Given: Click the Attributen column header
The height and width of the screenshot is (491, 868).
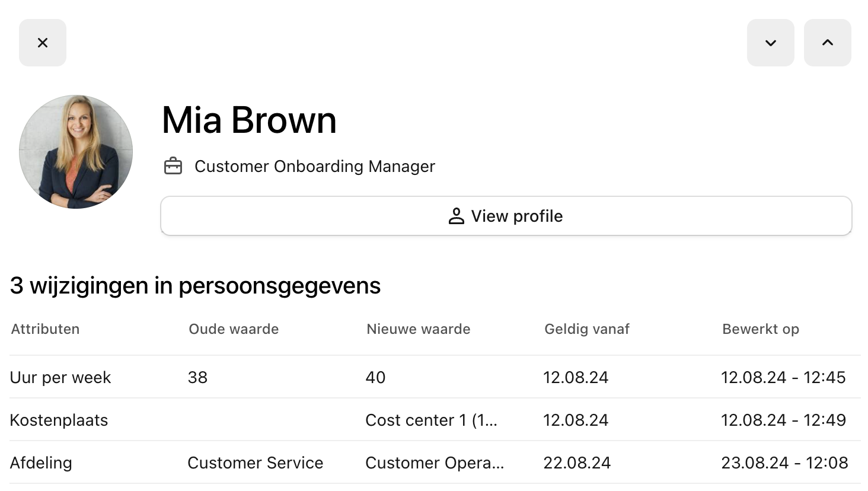Looking at the screenshot, I should point(45,329).
